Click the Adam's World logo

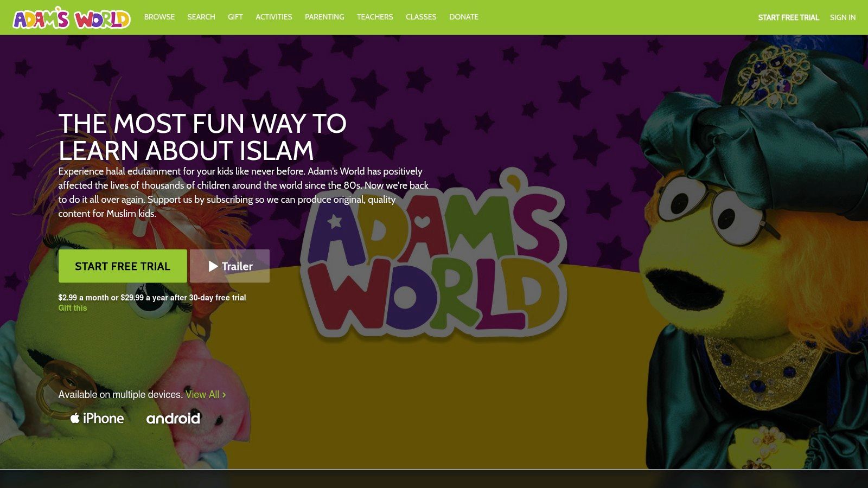[x=71, y=17]
